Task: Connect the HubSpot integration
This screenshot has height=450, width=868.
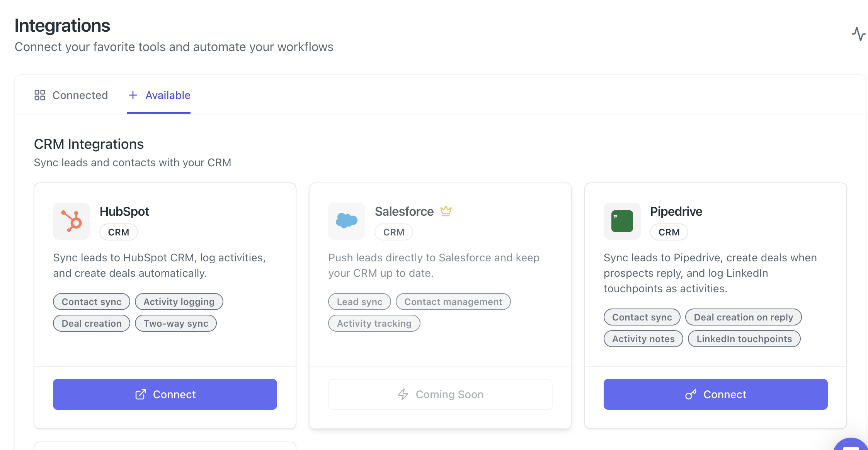Action: pyautogui.click(x=165, y=394)
